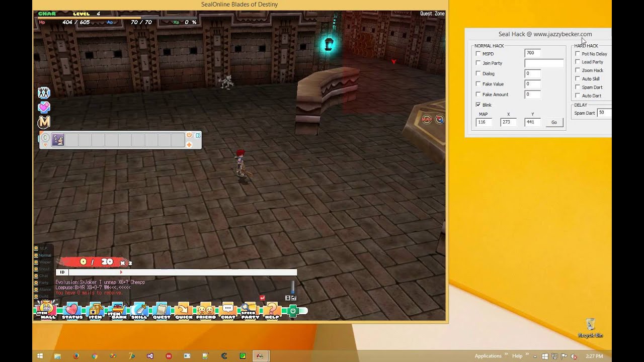
Task: Enable the Fake Value checkbox
Action: click(x=478, y=84)
